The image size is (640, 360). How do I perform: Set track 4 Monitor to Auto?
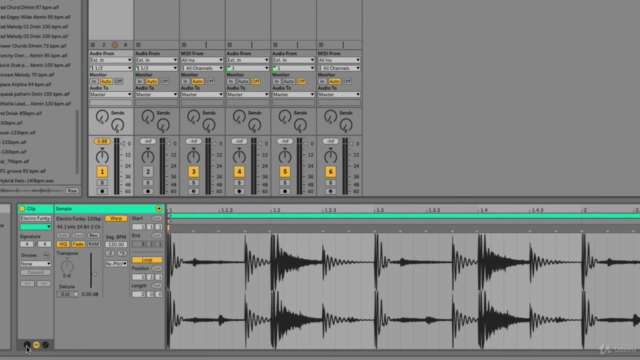click(x=243, y=81)
